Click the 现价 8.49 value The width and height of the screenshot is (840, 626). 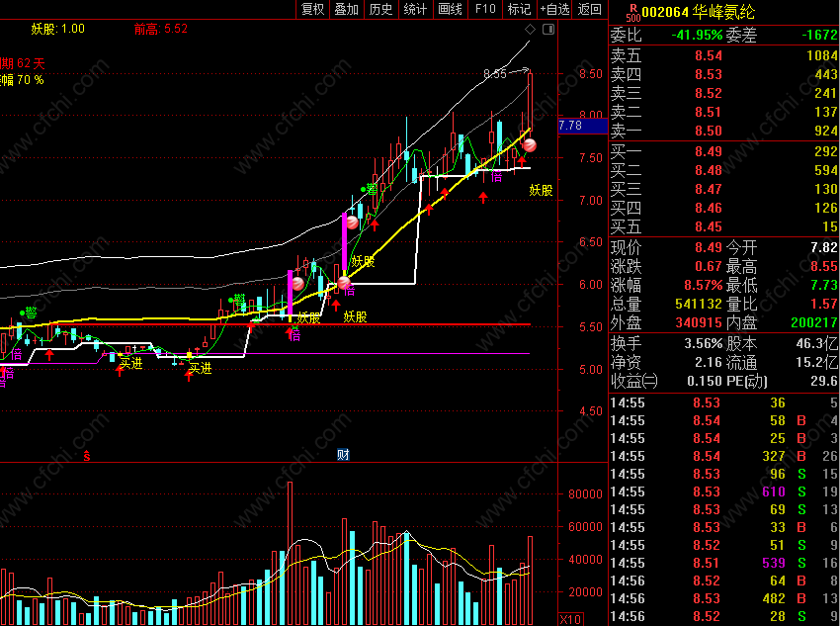tap(709, 247)
